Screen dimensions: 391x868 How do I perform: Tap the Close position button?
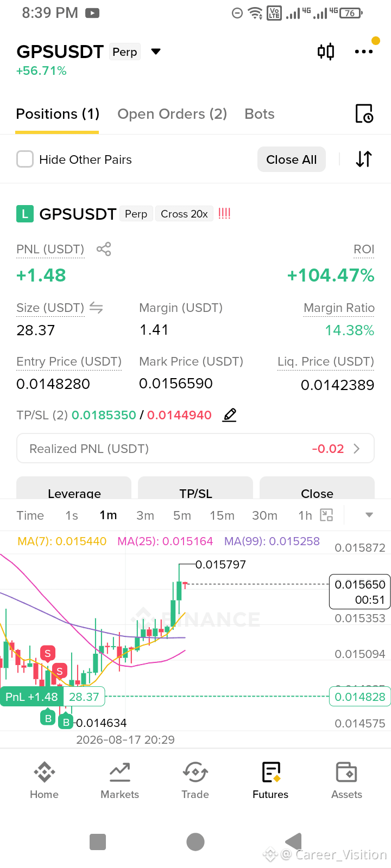(x=317, y=488)
